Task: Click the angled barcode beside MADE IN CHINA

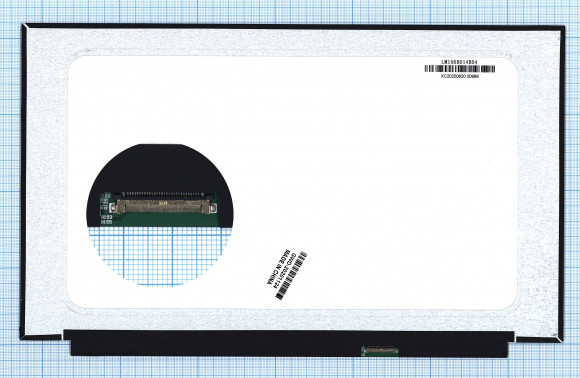Action: coord(292,276)
